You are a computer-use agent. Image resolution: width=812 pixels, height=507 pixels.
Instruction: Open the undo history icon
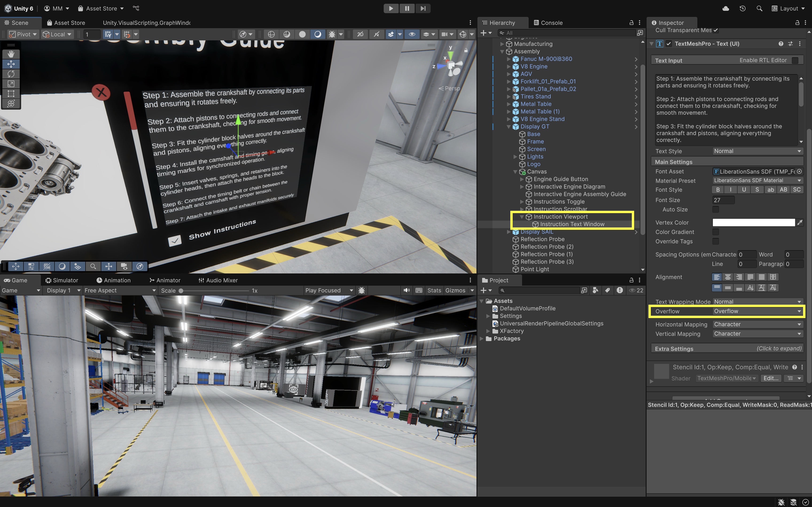click(742, 8)
